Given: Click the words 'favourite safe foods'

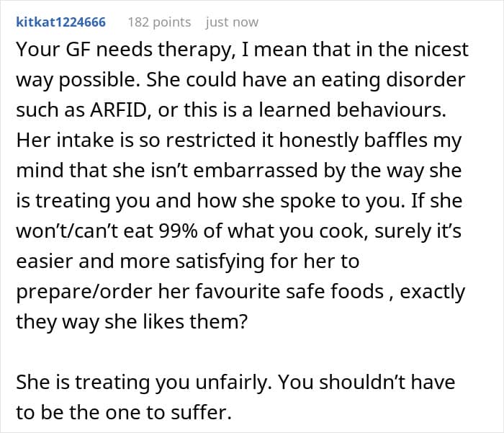Looking at the screenshot, I should [289, 291].
